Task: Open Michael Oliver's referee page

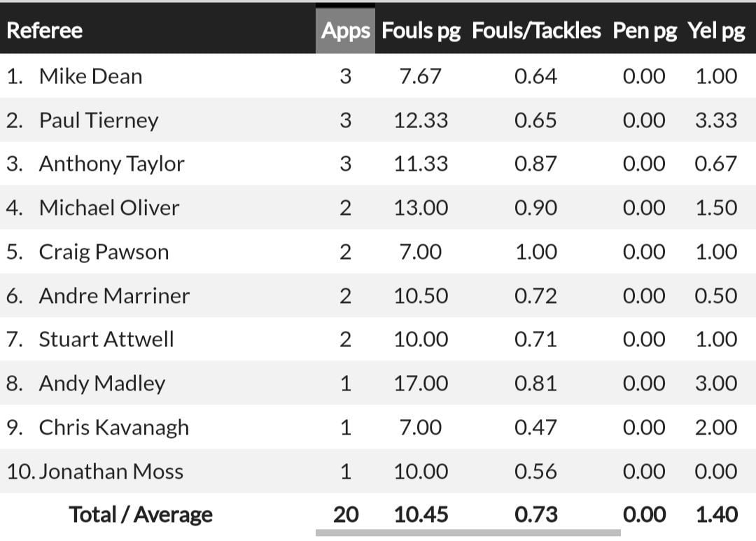Action: coord(109,208)
